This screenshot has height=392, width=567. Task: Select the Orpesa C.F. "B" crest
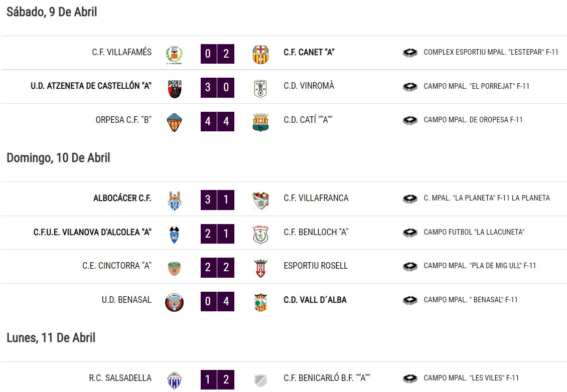174,122
